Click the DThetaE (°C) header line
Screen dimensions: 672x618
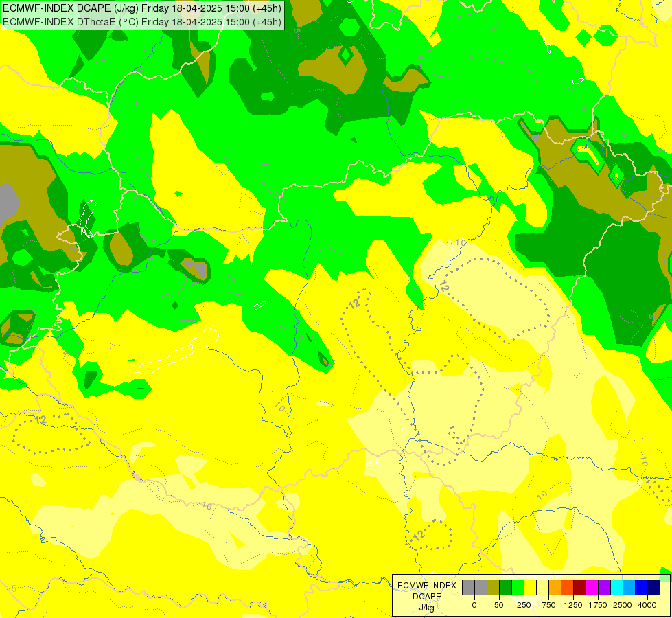[142, 22]
